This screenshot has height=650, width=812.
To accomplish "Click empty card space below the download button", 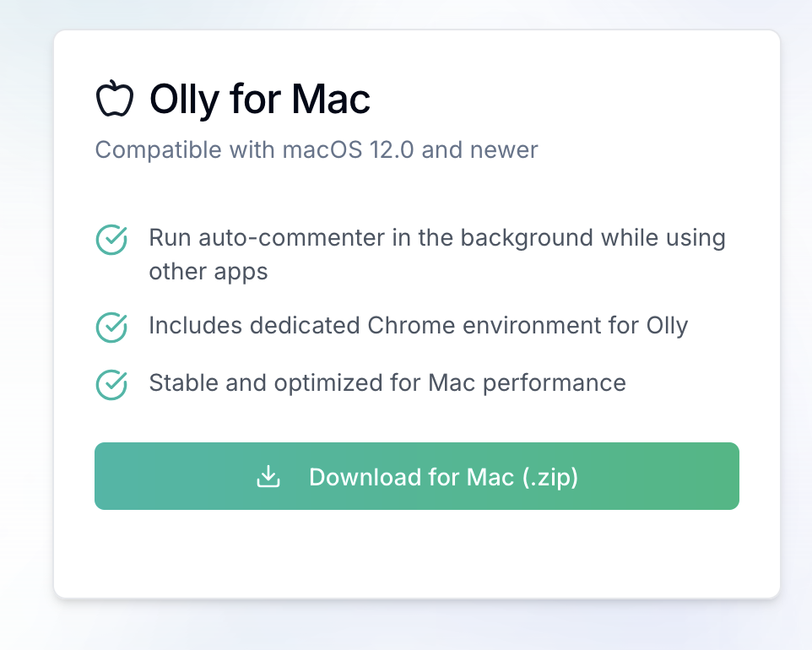I will [417, 554].
